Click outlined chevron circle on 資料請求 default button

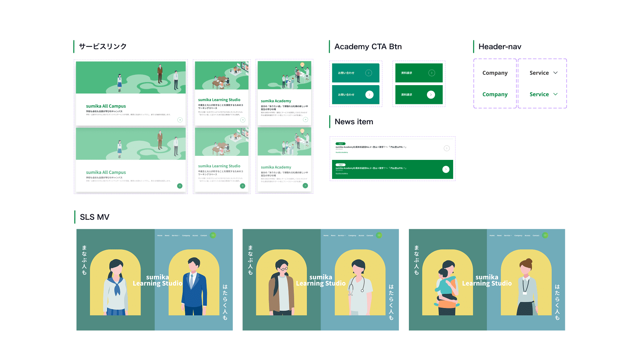pos(432,73)
